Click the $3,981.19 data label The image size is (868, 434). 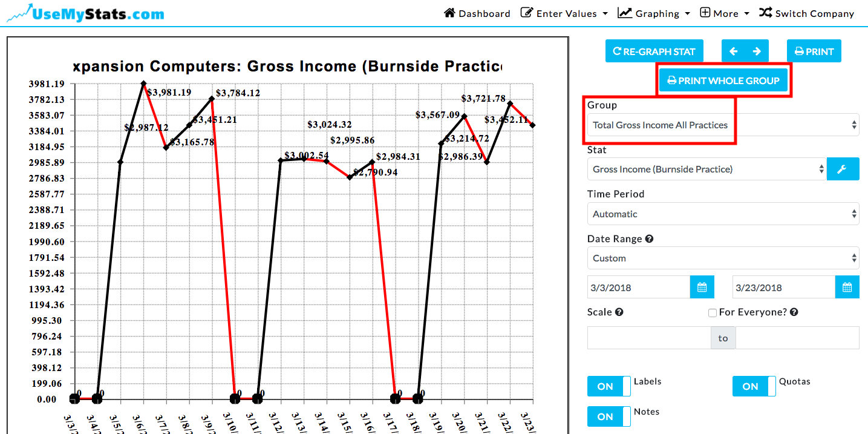click(x=169, y=93)
